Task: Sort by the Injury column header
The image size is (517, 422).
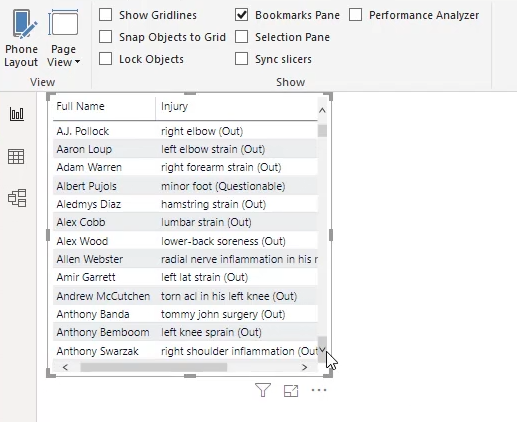Action: pos(174,106)
